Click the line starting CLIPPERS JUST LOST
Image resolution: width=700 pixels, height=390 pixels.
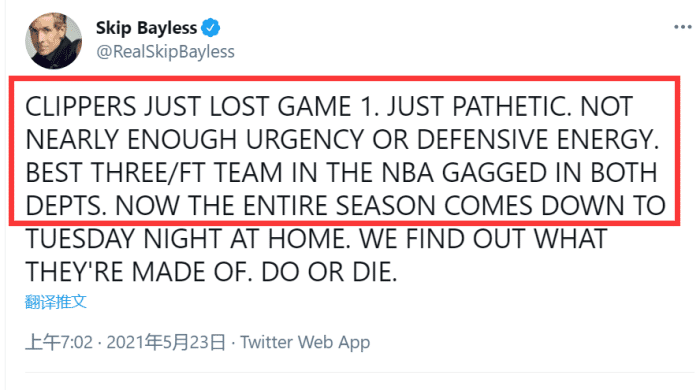329,107
